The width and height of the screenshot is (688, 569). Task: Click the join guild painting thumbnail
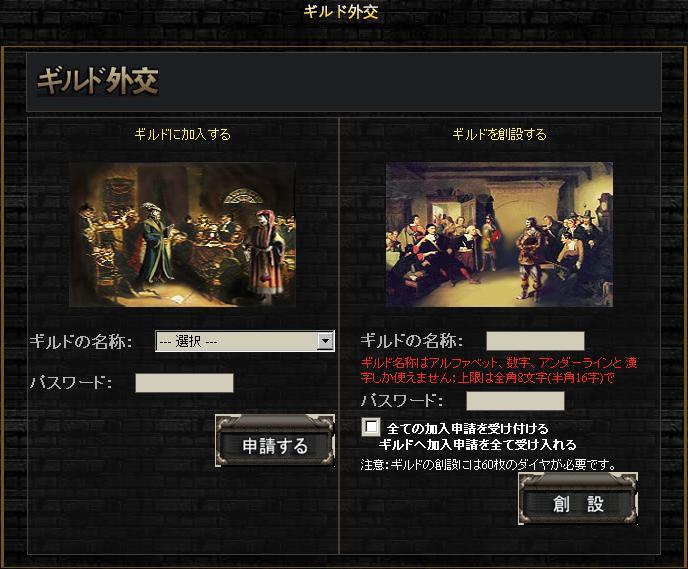(x=183, y=235)
